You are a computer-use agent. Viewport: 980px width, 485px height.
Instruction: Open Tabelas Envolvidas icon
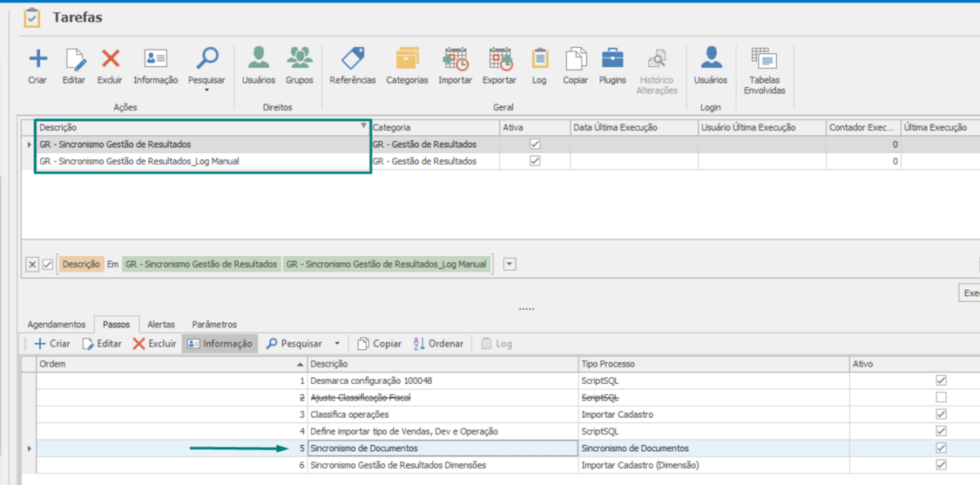coord(764,59)
